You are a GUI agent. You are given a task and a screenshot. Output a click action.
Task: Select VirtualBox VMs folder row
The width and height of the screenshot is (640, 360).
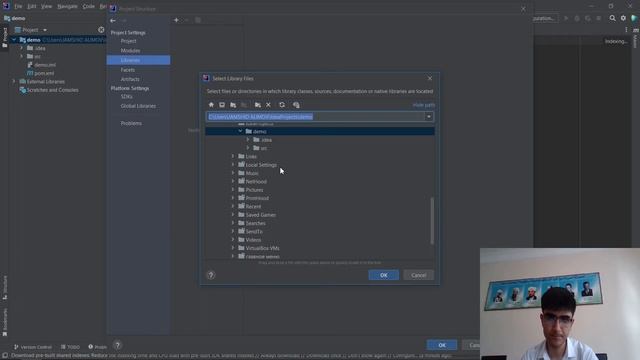point(320,248)
